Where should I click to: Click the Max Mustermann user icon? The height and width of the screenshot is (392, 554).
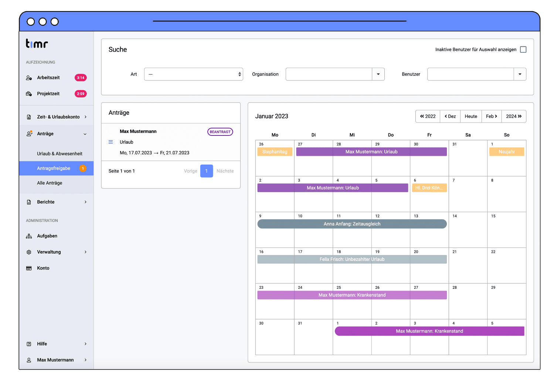[x=29, y=360]
